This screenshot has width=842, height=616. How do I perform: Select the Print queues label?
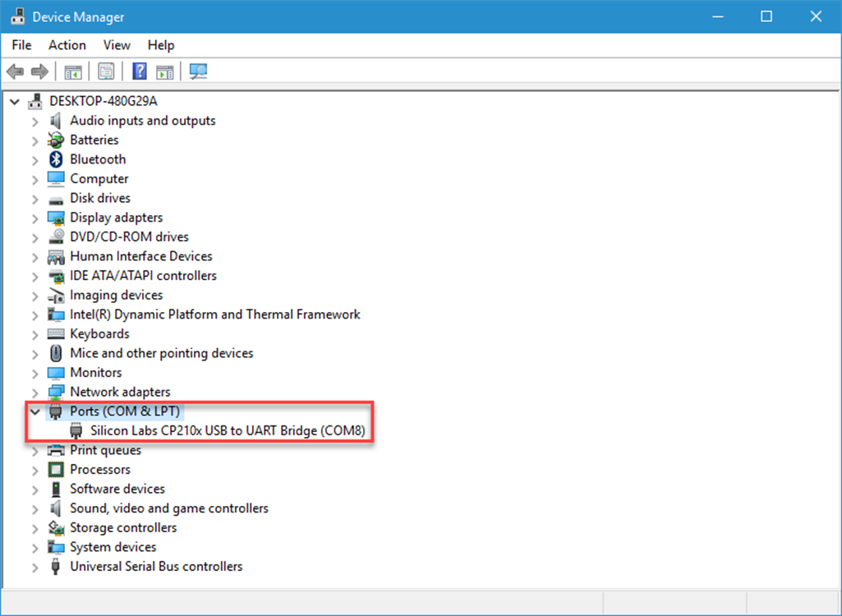106,450
